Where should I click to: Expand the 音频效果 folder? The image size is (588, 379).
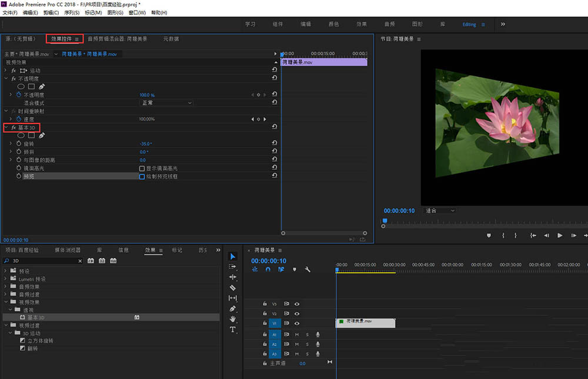click(x=6, y=287)
